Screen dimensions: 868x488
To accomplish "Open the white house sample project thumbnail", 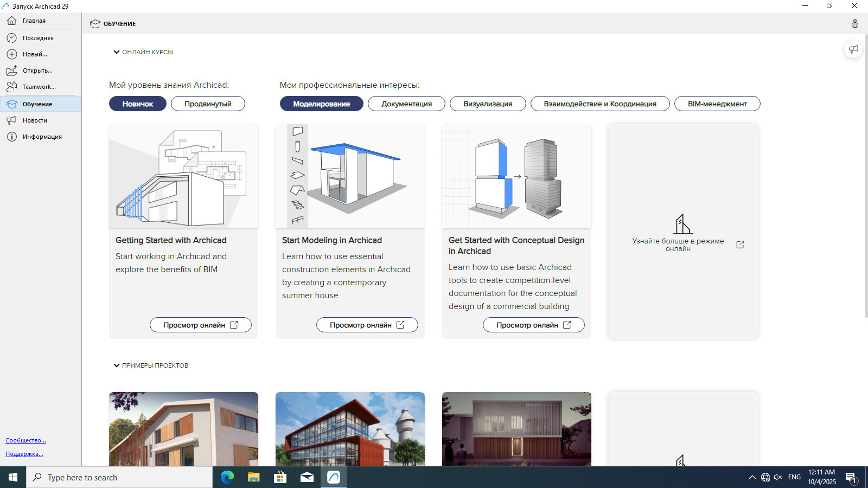I will point(183,429).
